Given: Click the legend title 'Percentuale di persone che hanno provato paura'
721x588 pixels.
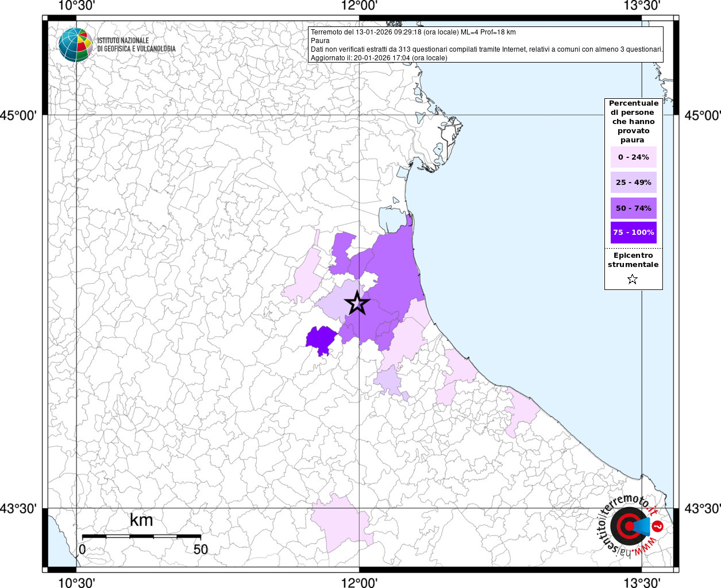Looking at the screenshot, I should coord(634,122).
